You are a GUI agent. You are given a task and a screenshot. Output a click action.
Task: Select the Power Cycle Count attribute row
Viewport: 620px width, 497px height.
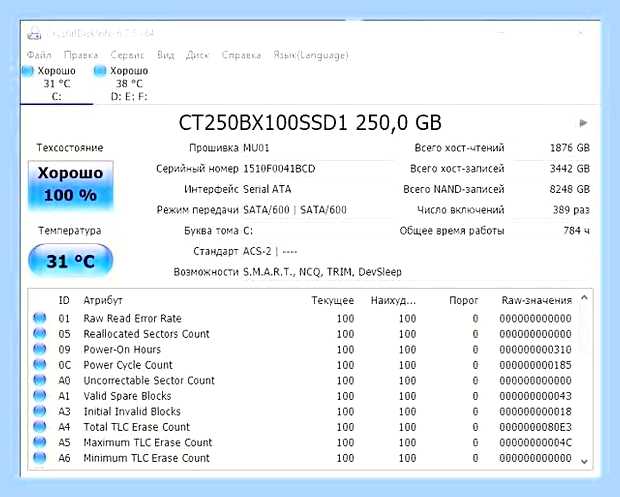pyautogui.click(x=303, y=365)
